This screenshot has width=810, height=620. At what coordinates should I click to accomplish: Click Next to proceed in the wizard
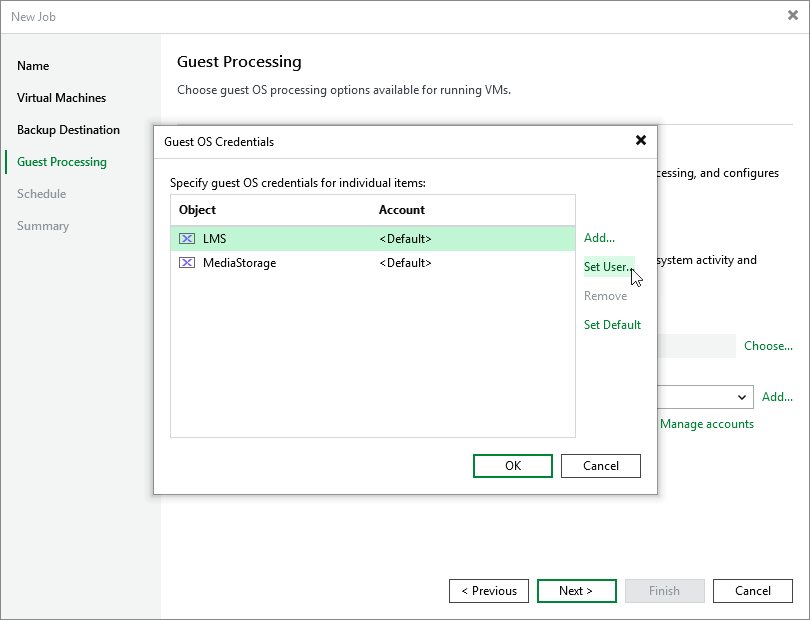pyautogui.click(x=576, y=591)
